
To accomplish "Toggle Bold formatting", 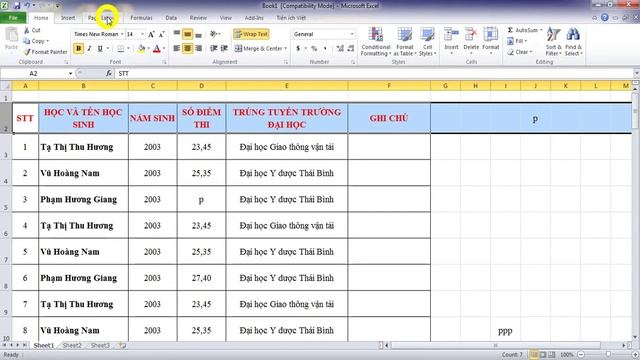I will (78, 49).
